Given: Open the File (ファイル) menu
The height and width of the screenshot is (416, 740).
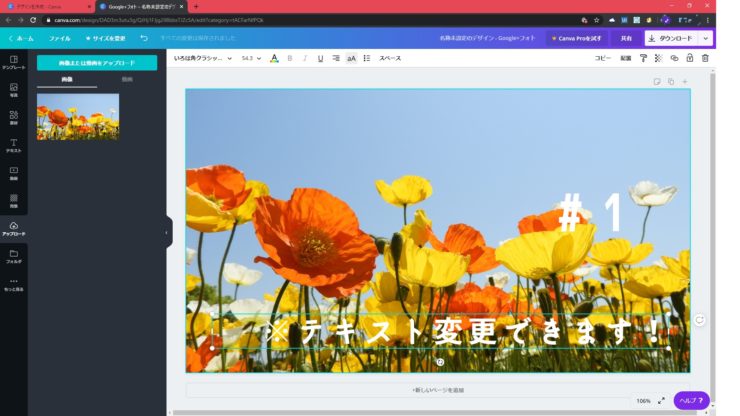Looking at the screenshot, I should coord(60,38).
